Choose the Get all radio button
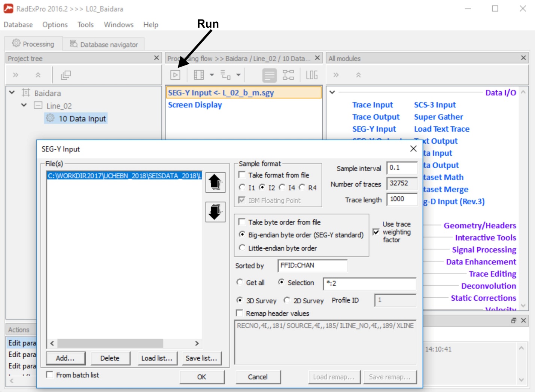 point(240,282)
